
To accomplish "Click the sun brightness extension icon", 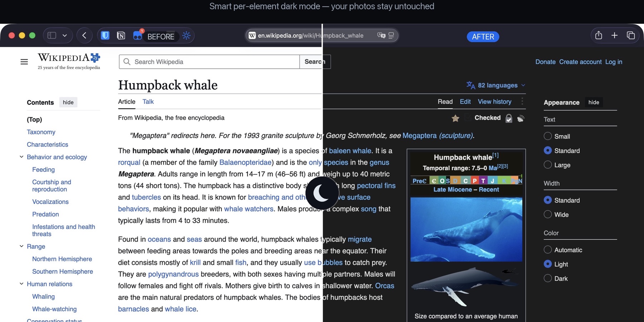I will pyautogui.click(x=186, y=35).
